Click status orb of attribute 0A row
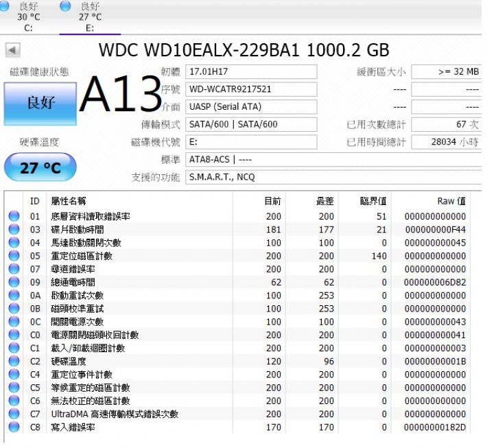 14,295
